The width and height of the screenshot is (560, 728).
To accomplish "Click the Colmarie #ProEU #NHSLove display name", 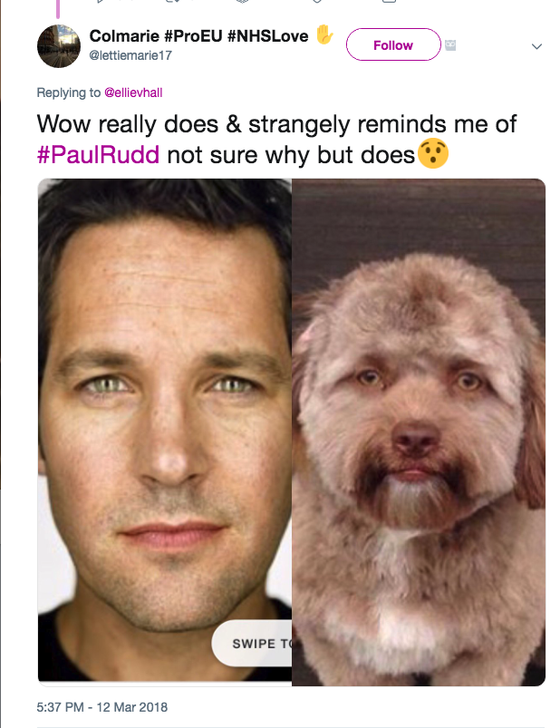I will (x=198, y=35).
